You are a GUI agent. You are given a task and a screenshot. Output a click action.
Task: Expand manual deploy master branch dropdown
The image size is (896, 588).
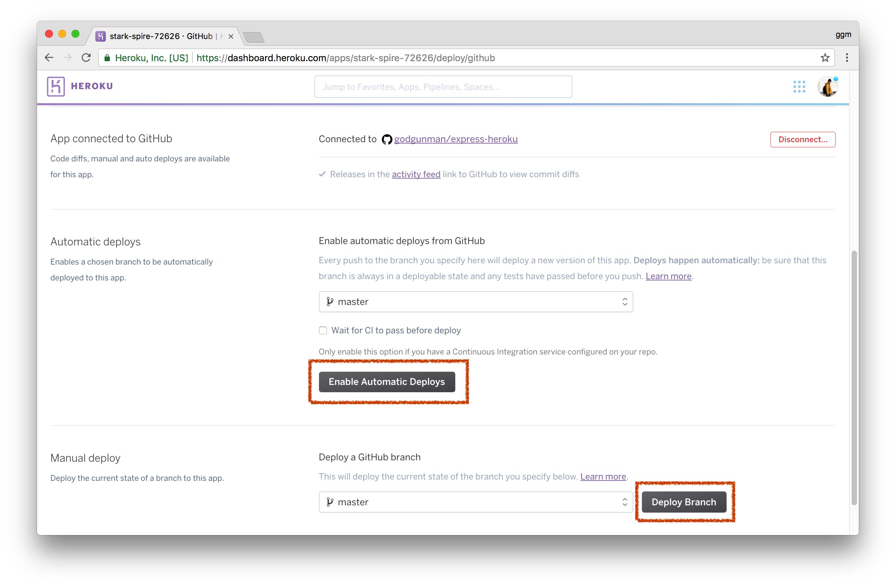click(475, 502)
